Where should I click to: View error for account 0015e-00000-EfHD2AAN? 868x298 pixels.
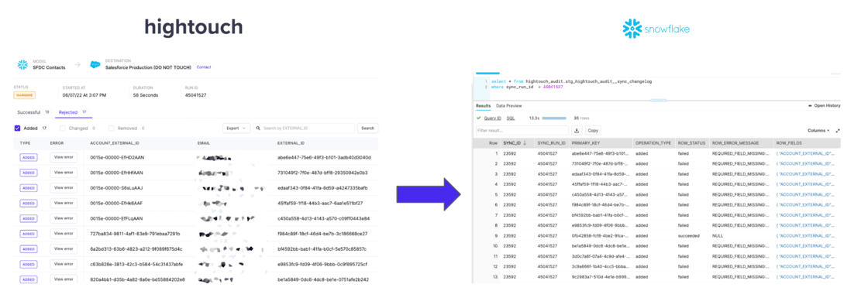(x=64, y=157)
